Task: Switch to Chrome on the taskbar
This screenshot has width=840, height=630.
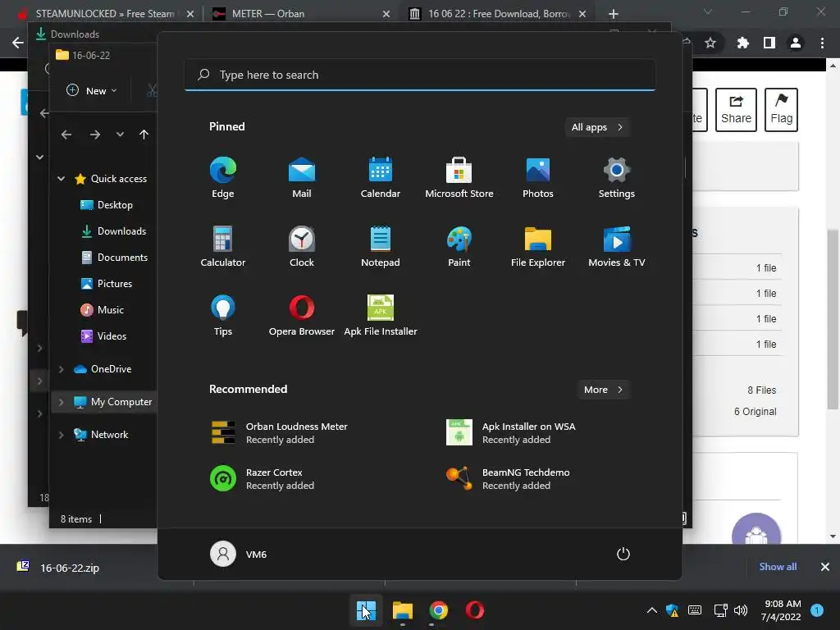Action: [x=438, y=610]
